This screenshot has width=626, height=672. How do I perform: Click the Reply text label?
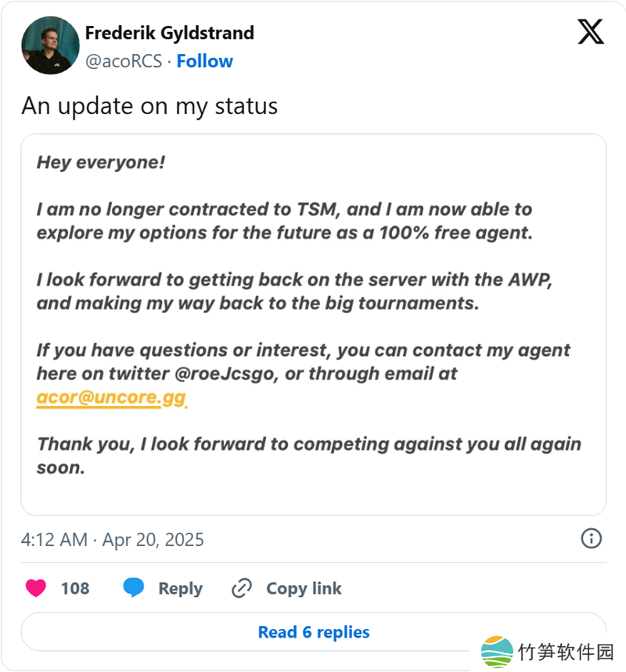180,588
